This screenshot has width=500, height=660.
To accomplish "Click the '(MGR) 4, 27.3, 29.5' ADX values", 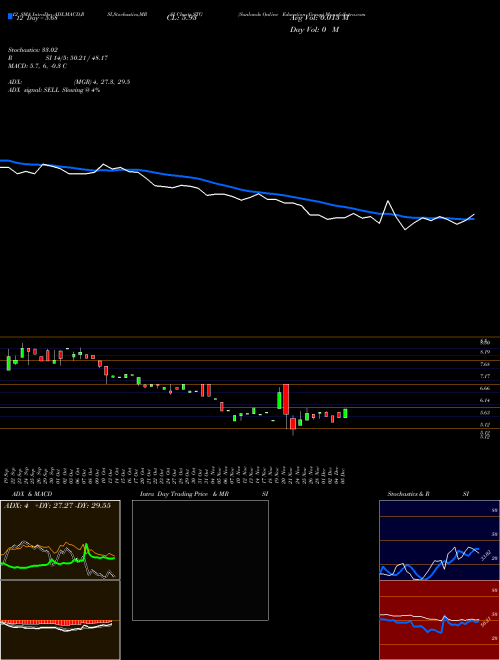I will [101, 82].
